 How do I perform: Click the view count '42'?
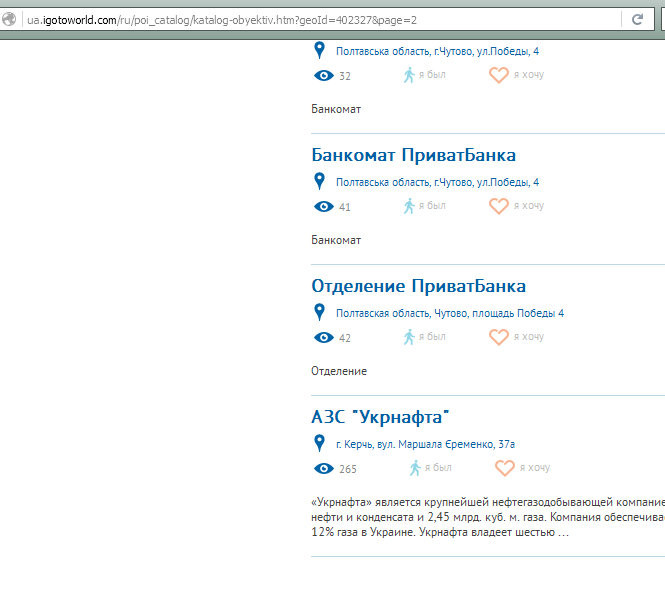[345, 338]
